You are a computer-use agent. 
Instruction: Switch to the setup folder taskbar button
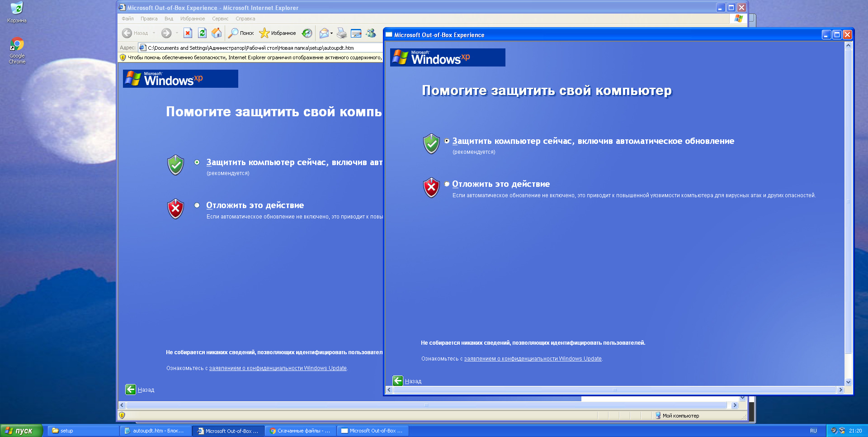83,431
